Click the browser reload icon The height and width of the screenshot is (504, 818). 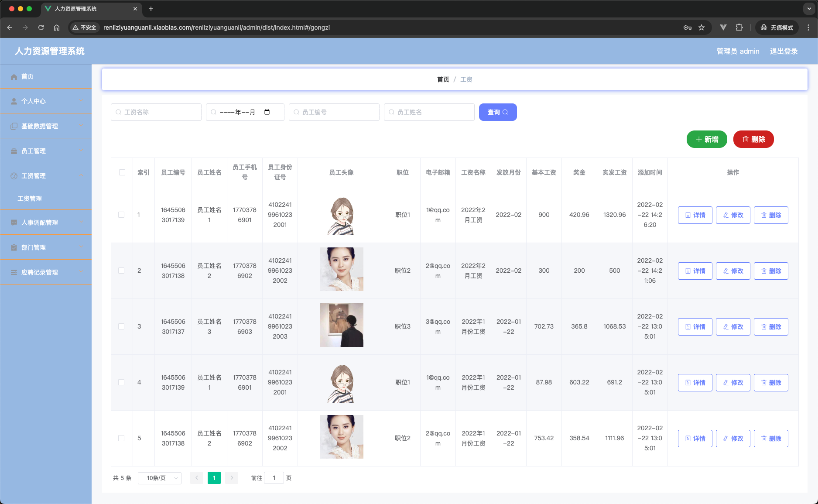pos(41,27)
